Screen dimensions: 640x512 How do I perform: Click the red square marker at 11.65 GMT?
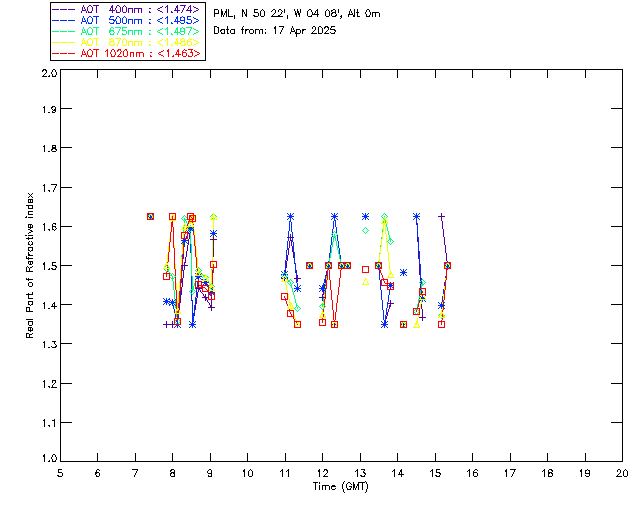click(x=309, y=265)
